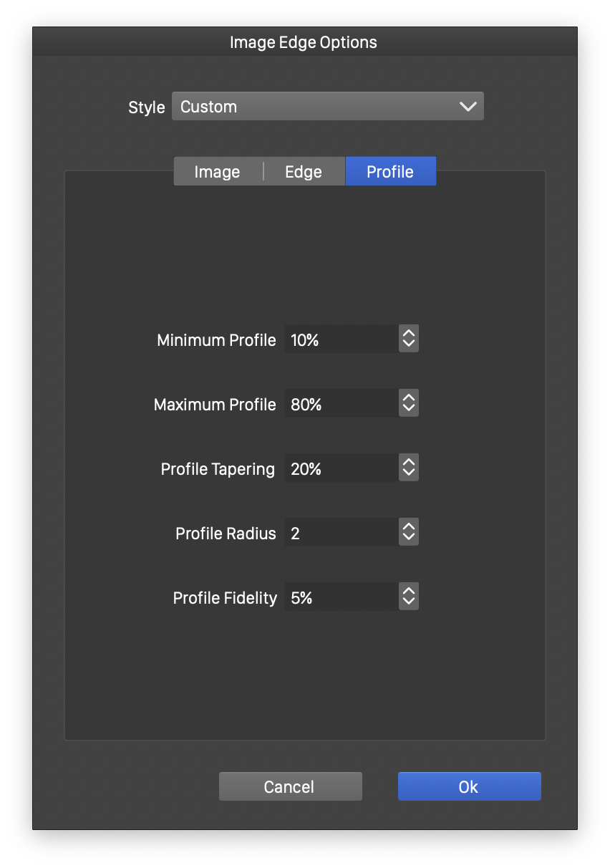Increase Minimum Profile with the up arrow
The image size is (610, 868).
click(409, 333)
